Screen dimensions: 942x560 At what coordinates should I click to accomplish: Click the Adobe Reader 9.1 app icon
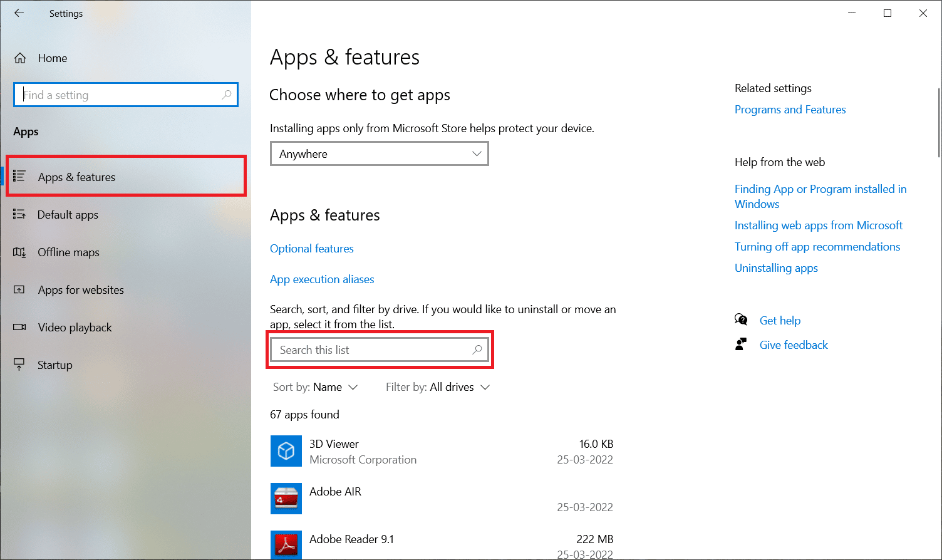[286, 545]
